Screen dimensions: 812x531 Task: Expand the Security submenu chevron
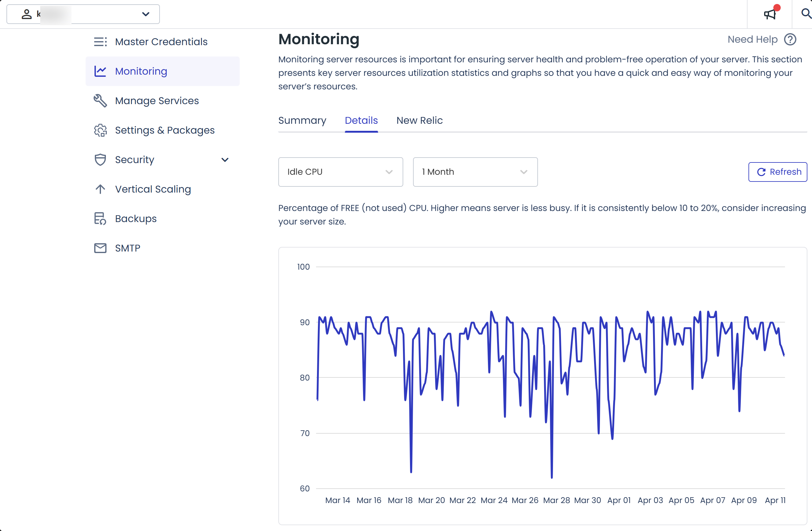point(225,160)
